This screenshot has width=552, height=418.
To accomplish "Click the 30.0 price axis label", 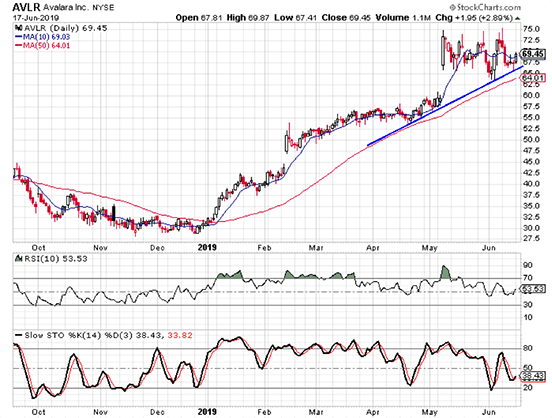I will click(x=532, y=228).
